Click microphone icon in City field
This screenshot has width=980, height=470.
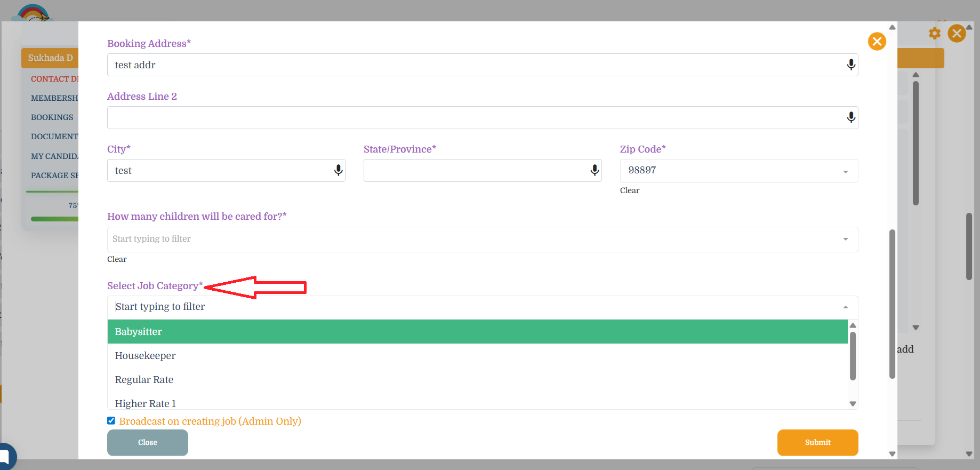click(x=338, y=170)
